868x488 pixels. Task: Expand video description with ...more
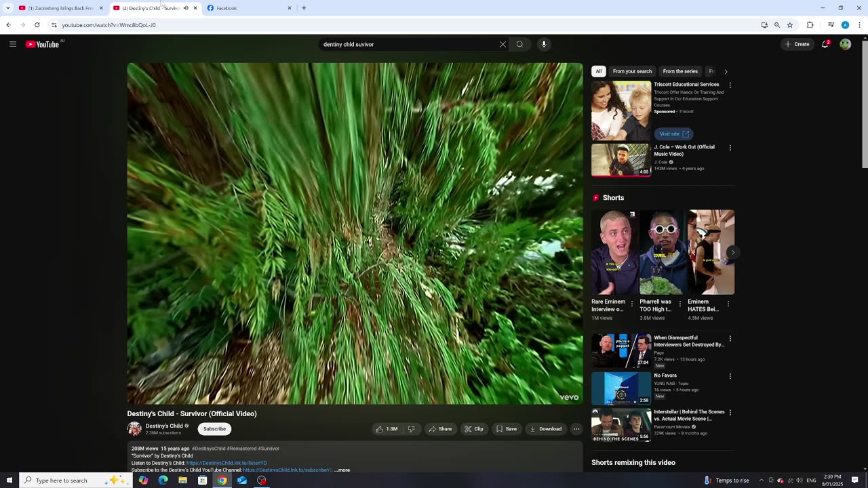click(342, 470)
